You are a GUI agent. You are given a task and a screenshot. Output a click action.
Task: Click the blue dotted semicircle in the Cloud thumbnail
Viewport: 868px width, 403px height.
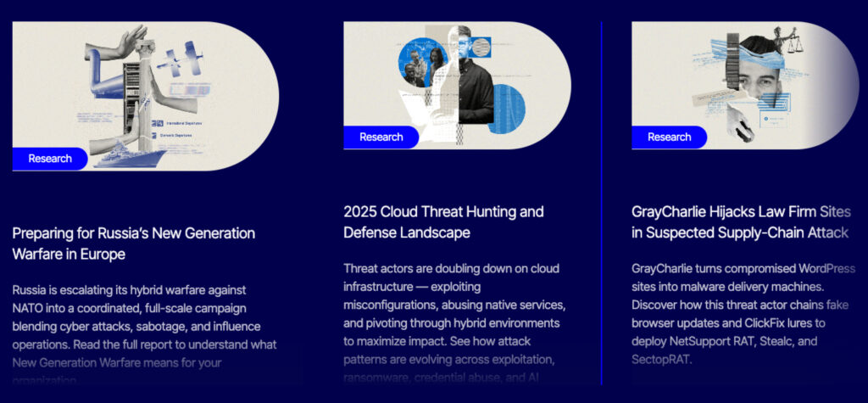tap(507, 108)
